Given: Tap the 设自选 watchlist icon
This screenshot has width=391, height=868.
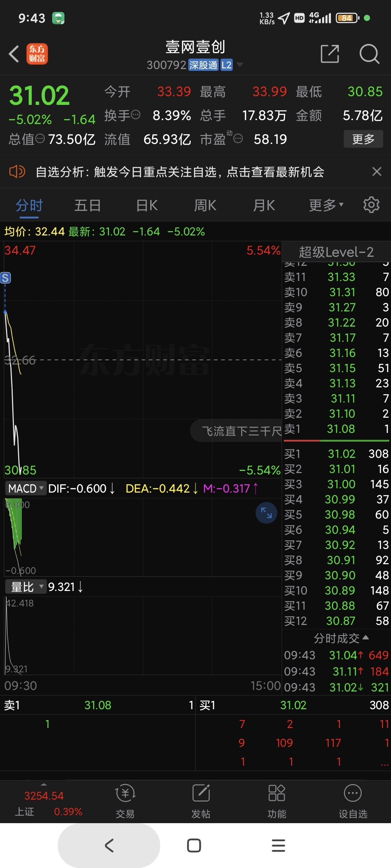Looking at the screenshot, I should [x=353, y=801].
